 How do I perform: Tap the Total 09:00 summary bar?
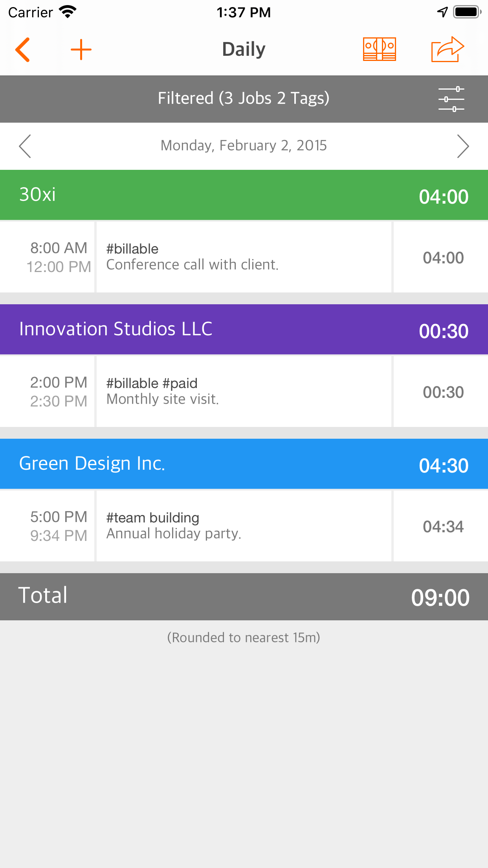point(244,596)
